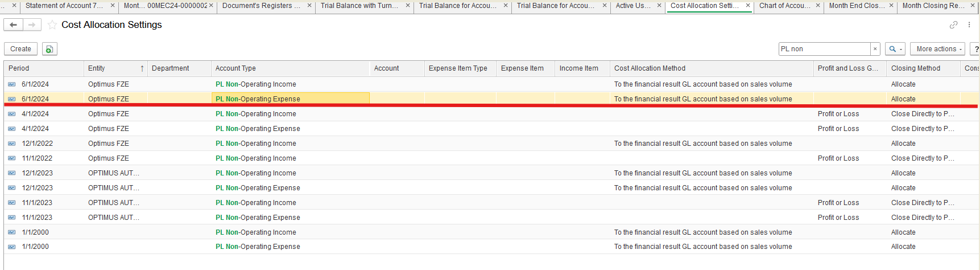This screenshot has height=270, width=980.
Task: Add Cost Allocation Settings to favorites star
Action: [52, 25]
